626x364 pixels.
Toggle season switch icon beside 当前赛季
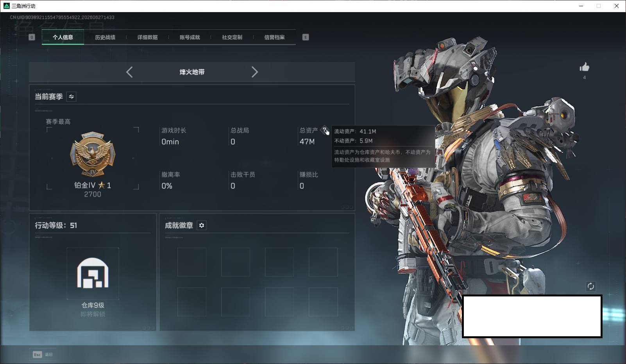click(71, 96)
